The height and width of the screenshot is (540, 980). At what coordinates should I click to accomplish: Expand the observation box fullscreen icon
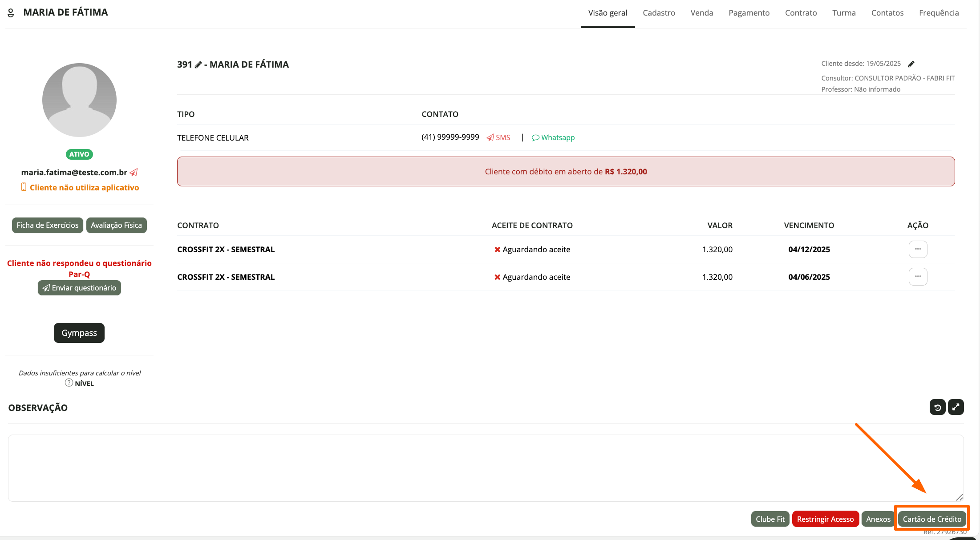pos(956,407)
